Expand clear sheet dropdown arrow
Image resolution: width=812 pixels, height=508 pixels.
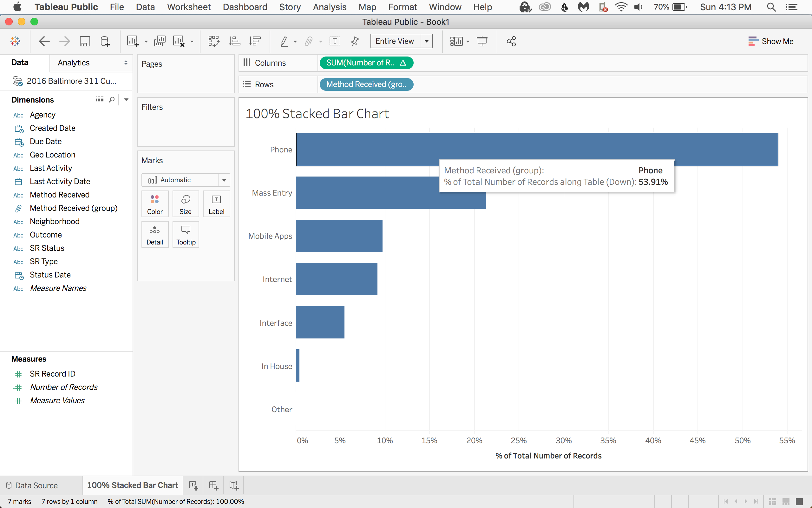pyautogui.click(x=192, y=42)
